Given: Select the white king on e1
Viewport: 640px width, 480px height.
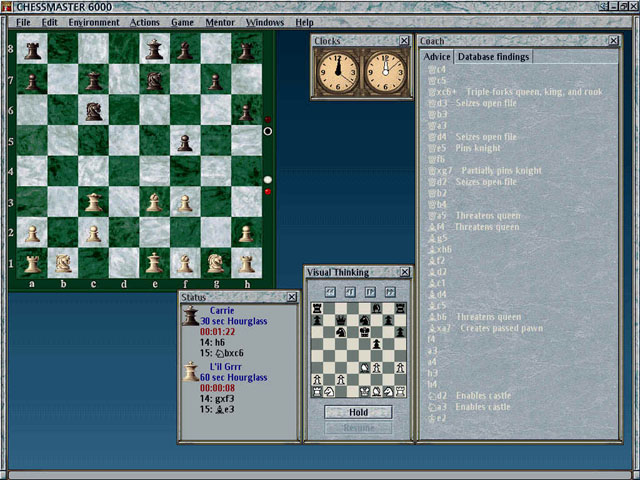Looking at the screenshot, I should coord(154,262).
